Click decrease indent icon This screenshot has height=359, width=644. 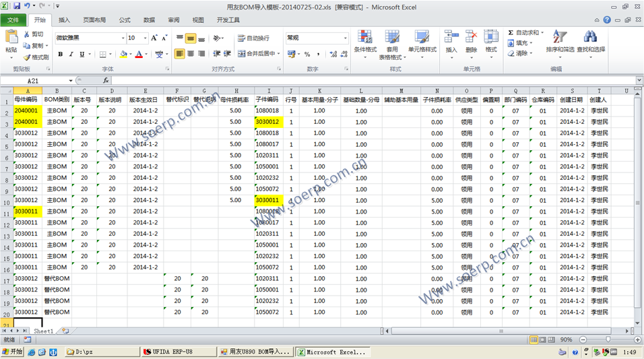tap(216, 54)
